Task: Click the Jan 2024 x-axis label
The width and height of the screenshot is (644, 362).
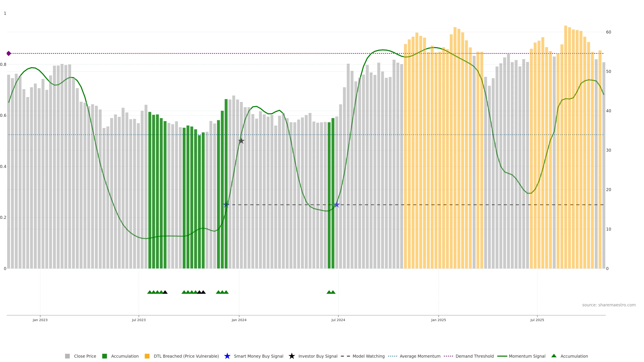Action: tap(239, 320)
